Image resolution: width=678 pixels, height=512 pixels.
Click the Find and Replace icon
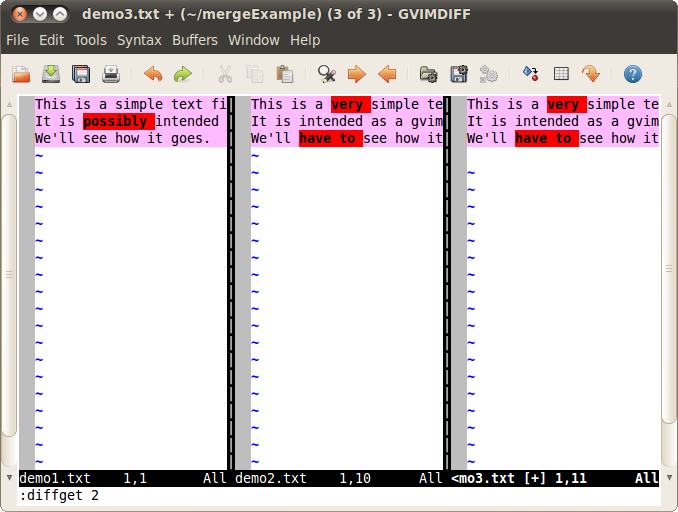point(326,74)
